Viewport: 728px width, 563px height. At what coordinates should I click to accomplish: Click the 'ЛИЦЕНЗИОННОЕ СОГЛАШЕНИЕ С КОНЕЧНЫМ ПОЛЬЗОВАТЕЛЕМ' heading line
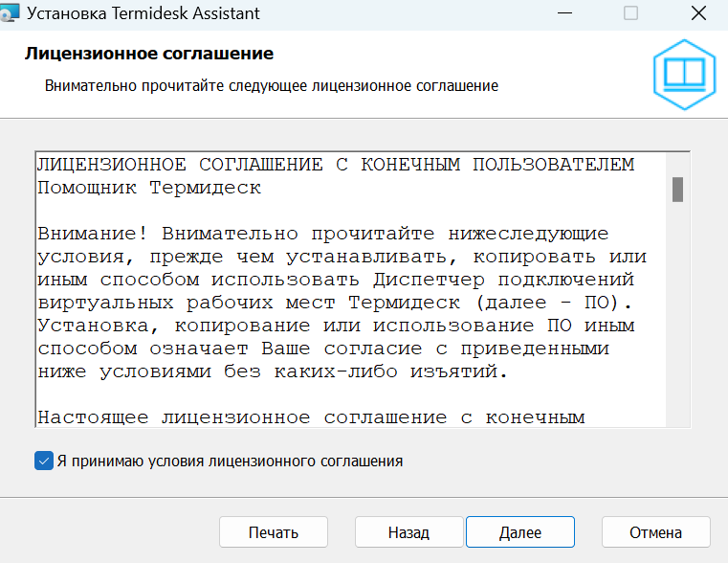click(x=335, y=164)
